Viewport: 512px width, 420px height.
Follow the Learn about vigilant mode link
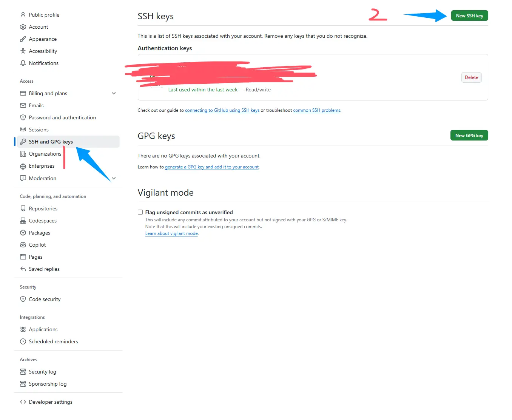(171, 233)
